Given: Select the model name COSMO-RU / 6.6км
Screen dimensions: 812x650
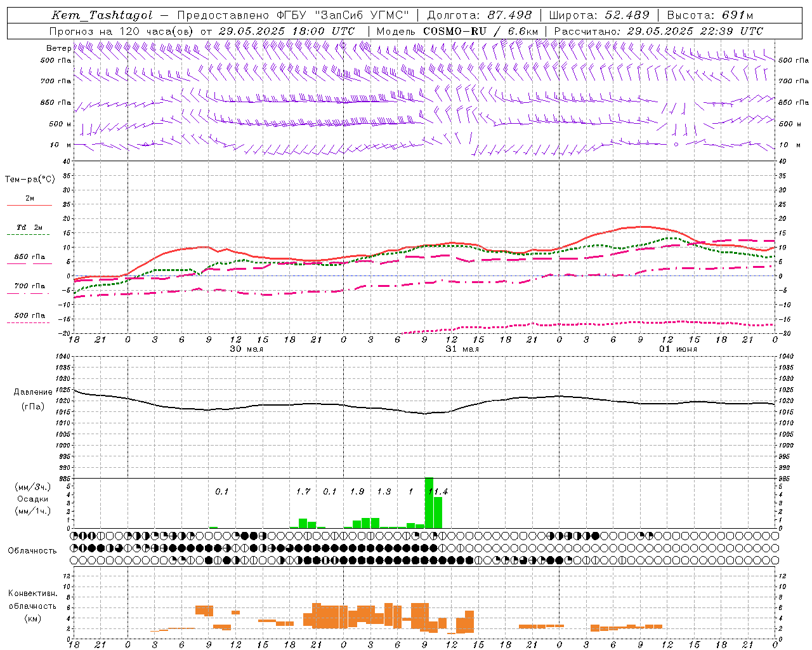Looking at the screenshot, I should coord(480,31).
